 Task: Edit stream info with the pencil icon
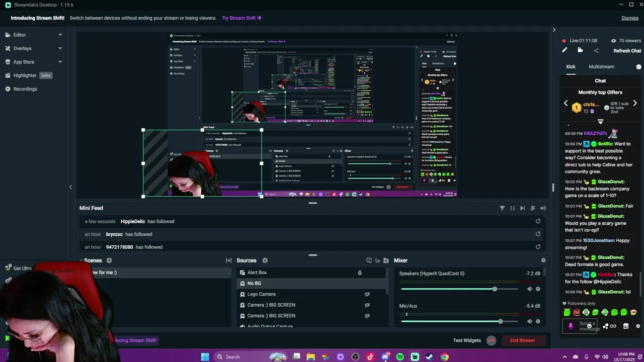pos(565,50)
